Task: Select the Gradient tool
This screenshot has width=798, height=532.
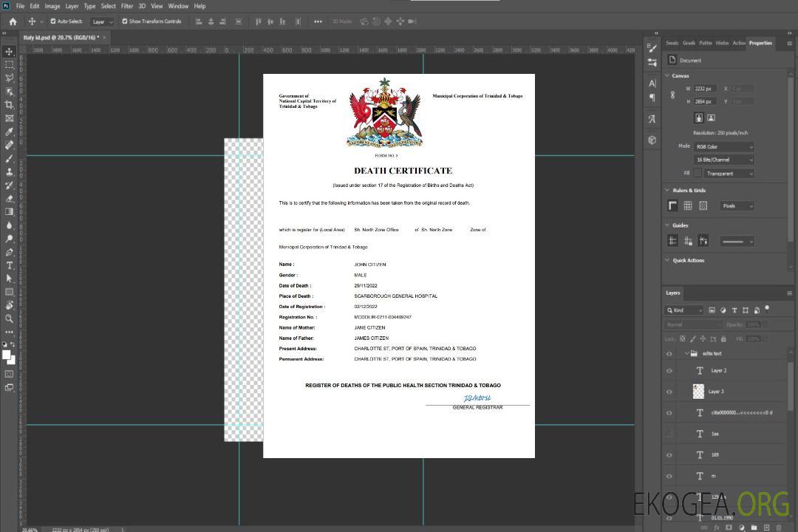Action: click(9, 212)
